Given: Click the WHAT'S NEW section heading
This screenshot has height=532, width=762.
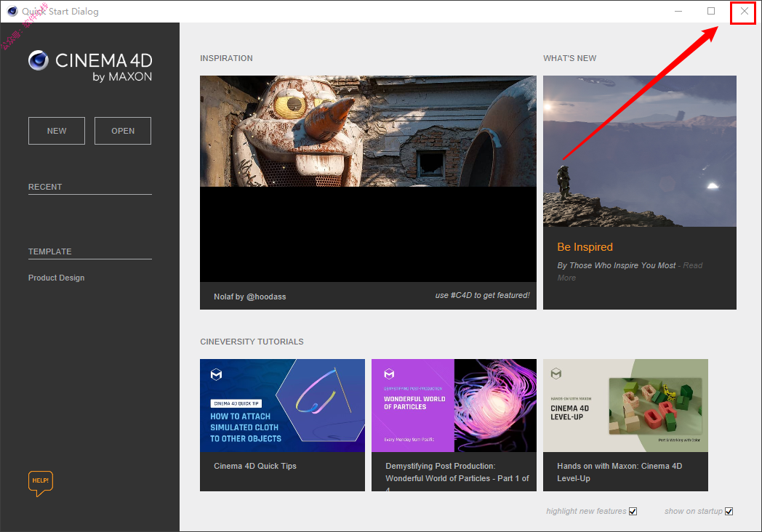Looking at the screenshot, I should (569, 58).
